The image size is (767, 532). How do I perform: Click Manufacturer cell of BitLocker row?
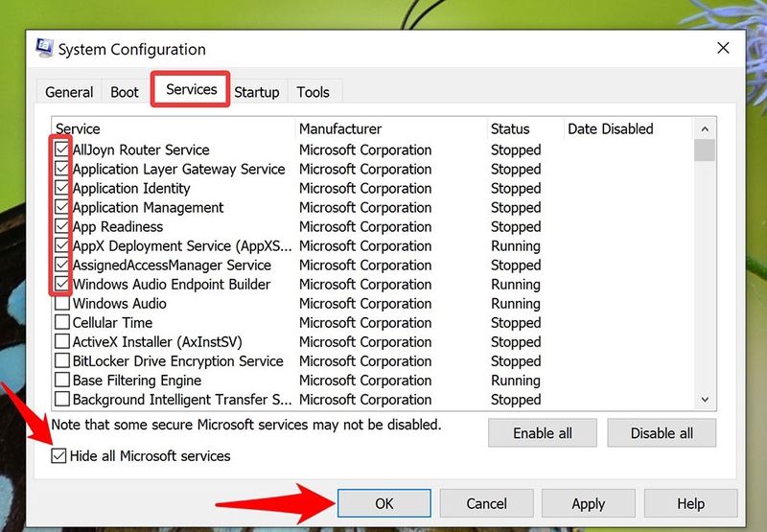[365, 360]
